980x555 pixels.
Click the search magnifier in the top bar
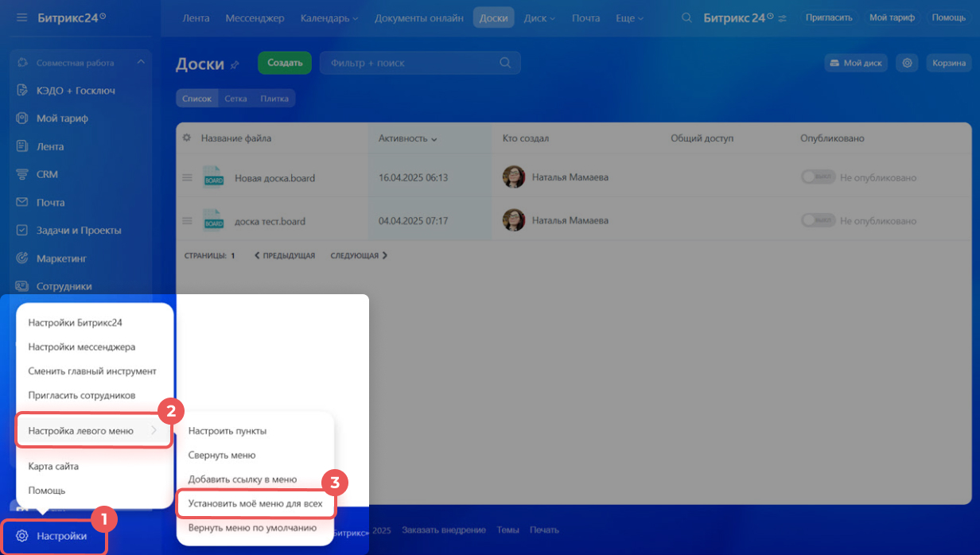click(x=687, y=17)
